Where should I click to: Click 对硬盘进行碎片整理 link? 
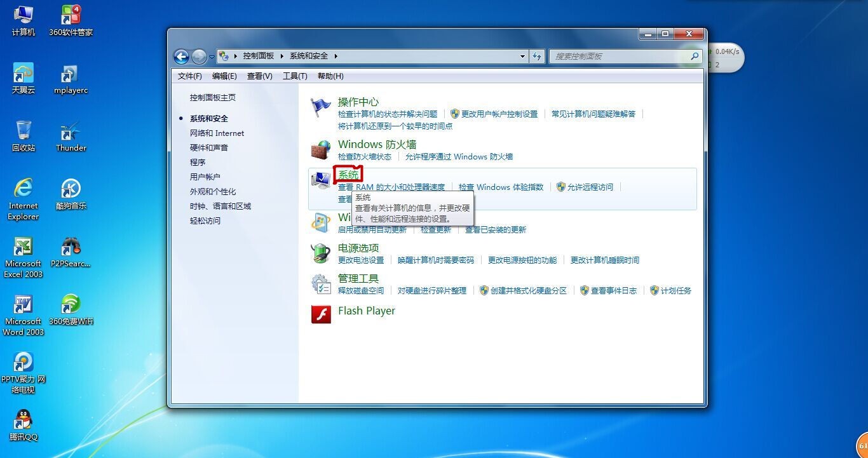coord(432,291)
